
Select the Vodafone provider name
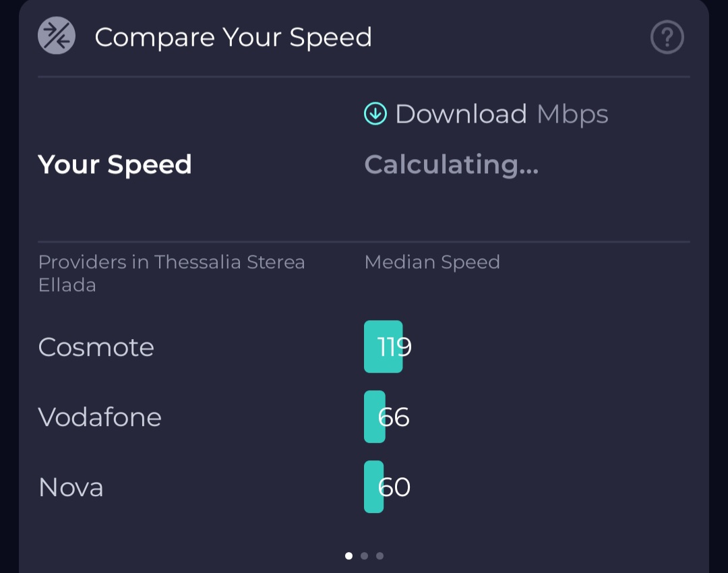100,417
